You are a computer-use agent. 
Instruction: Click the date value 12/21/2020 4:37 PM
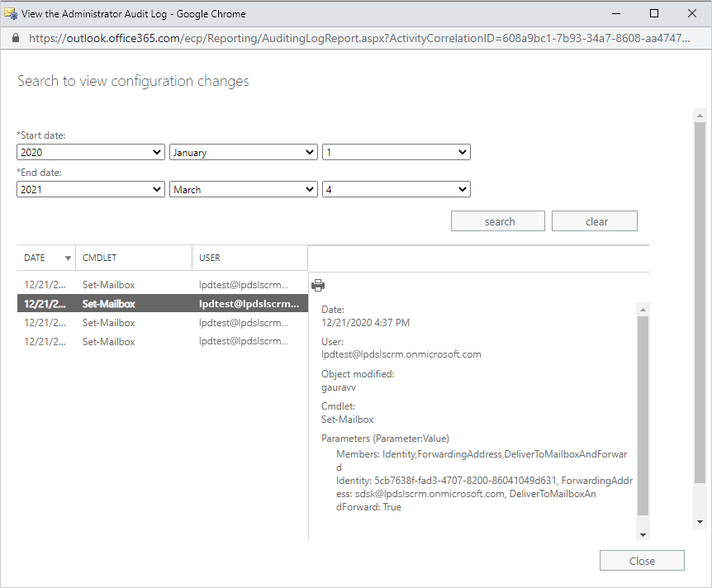pos(366,323)
